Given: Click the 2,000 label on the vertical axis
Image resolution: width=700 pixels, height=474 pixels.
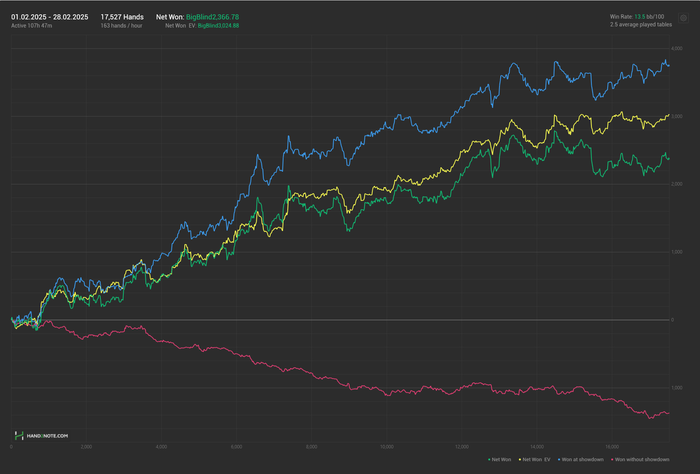Looking at the screenshot, I should [x=677, y=185].
